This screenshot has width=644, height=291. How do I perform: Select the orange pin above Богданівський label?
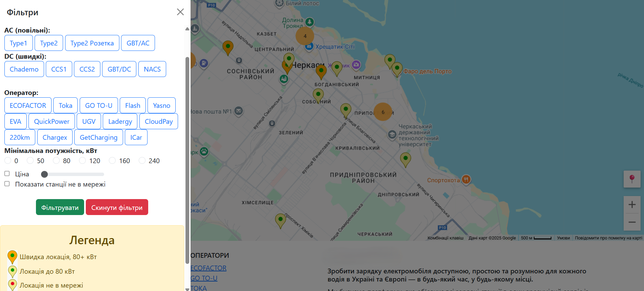pos(321,72)
